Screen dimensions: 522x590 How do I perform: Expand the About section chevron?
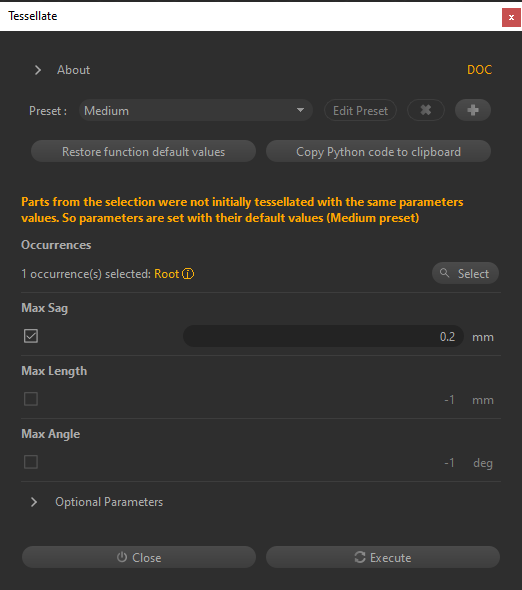click(38, 70)
